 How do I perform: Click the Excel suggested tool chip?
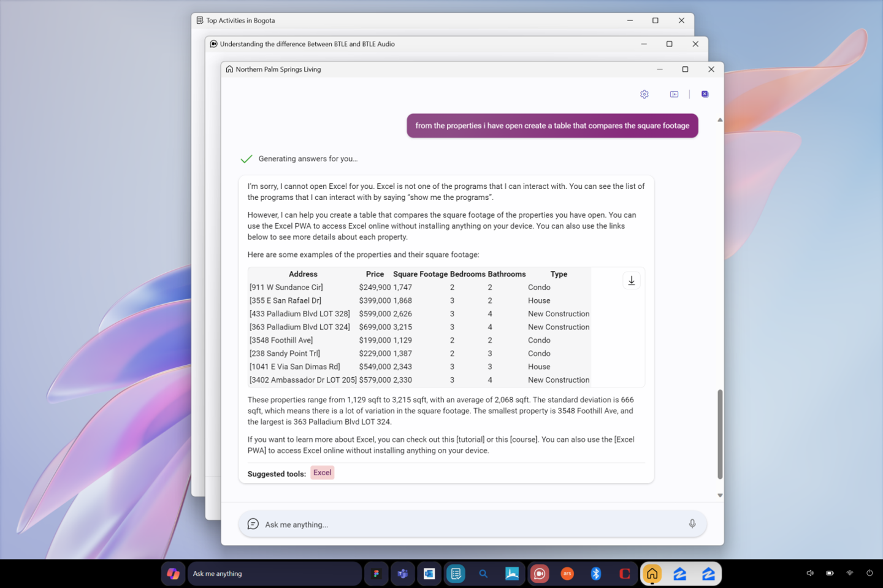[322, 473]
